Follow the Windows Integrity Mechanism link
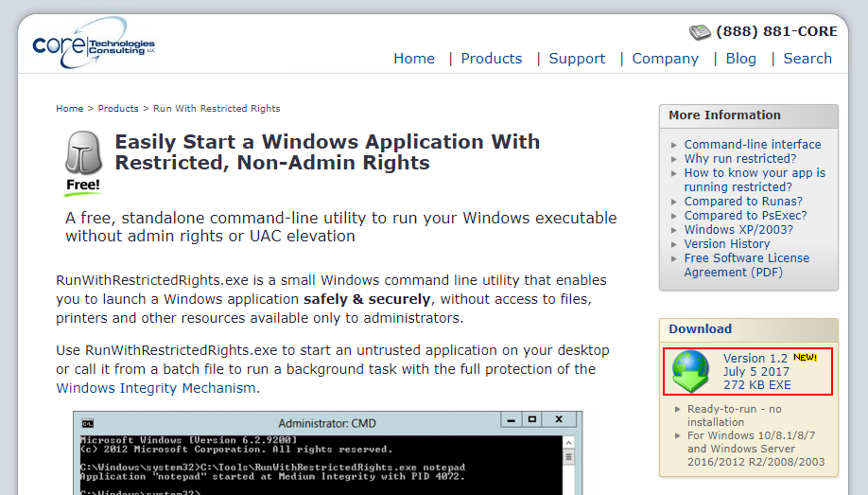 (156, 388)
